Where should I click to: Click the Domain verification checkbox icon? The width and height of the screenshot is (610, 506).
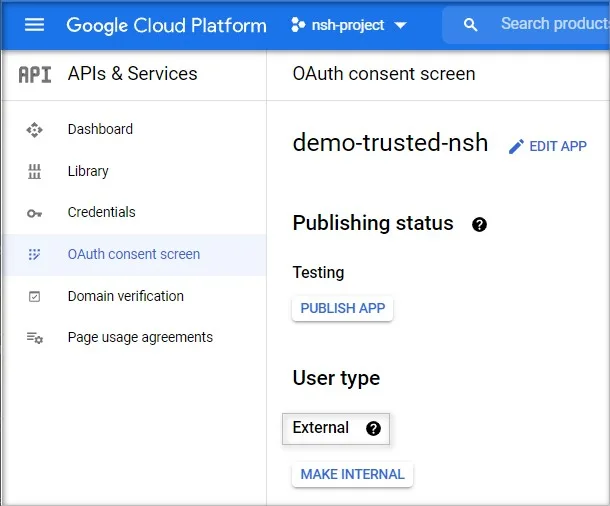tap(35, 297)
